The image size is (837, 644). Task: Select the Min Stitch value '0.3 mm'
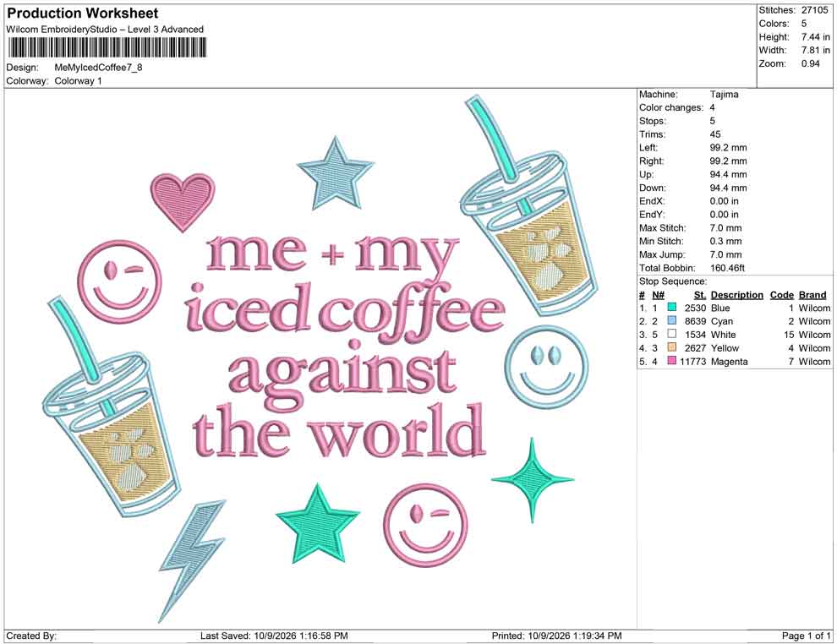(726, 241)
